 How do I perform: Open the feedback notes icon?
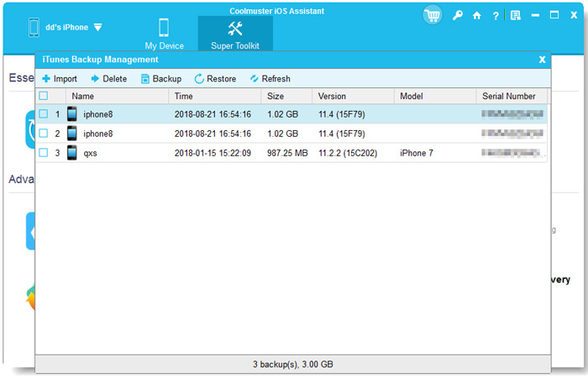[x=516, y=15]
